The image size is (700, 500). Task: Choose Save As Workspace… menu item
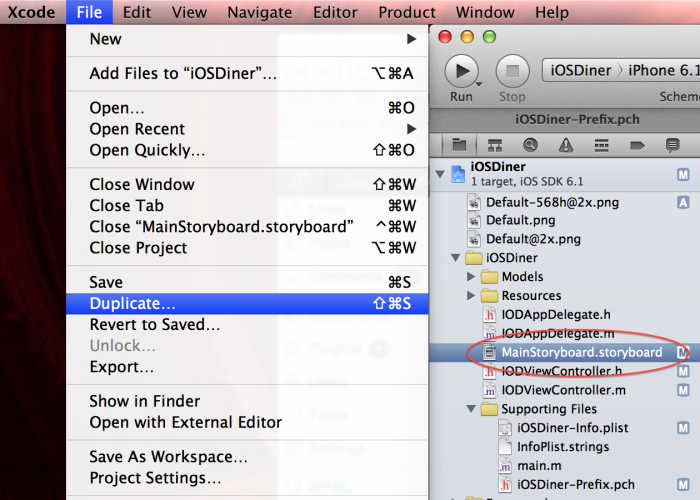[247, 457]
